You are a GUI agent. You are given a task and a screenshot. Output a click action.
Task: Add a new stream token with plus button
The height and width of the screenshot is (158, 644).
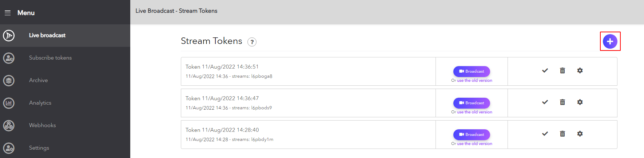(610, 41)
